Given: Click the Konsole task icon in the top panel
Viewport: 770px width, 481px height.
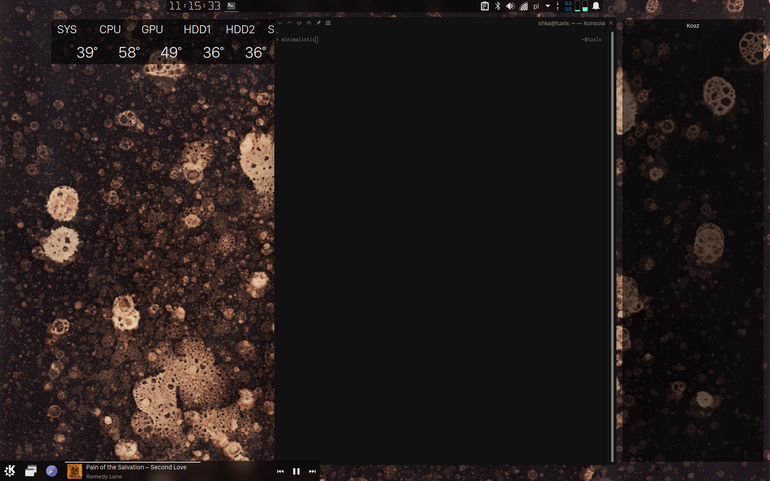Looking at the screenshot, I should pos(231,6).
